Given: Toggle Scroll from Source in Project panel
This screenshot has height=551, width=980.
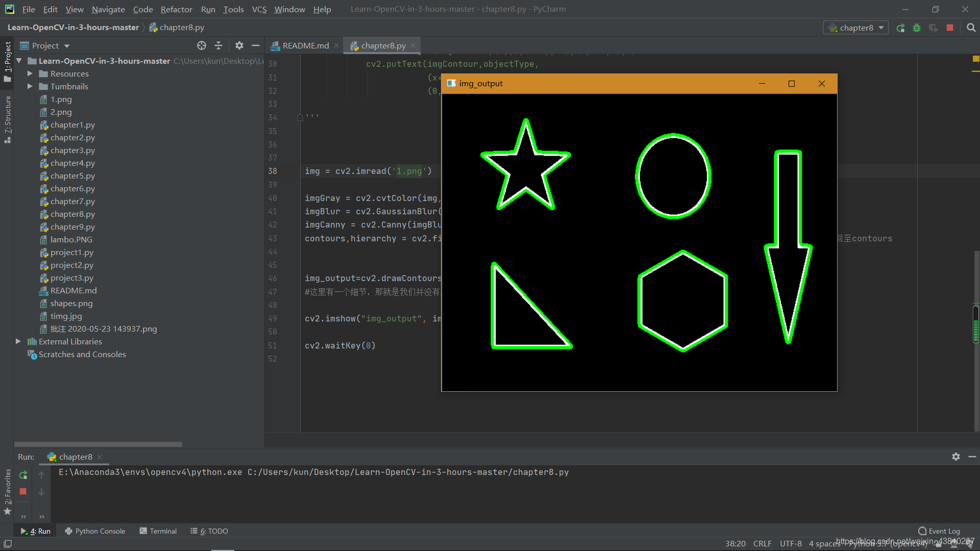Looking at the screenshot, I should (202, 45).
